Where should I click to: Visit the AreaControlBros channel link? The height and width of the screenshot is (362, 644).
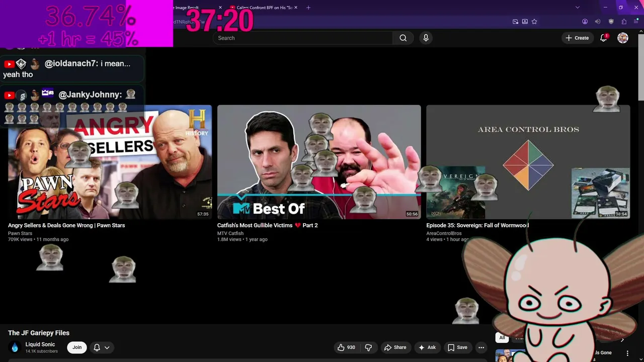click(x=444, y=233)
